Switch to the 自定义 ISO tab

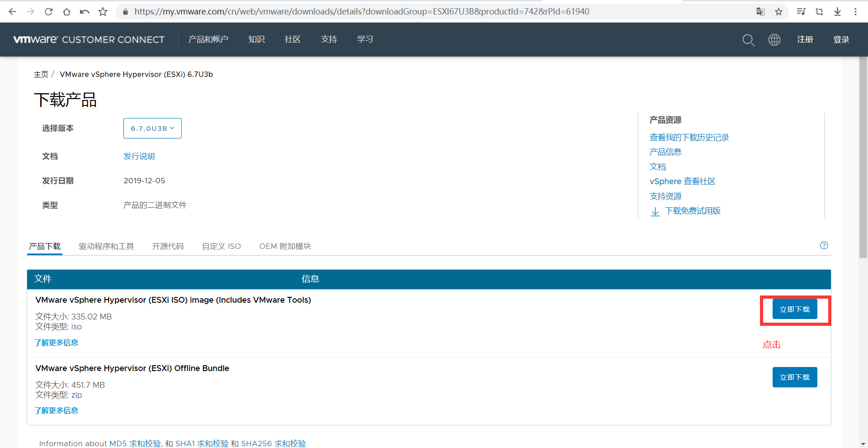click(222, 246)
